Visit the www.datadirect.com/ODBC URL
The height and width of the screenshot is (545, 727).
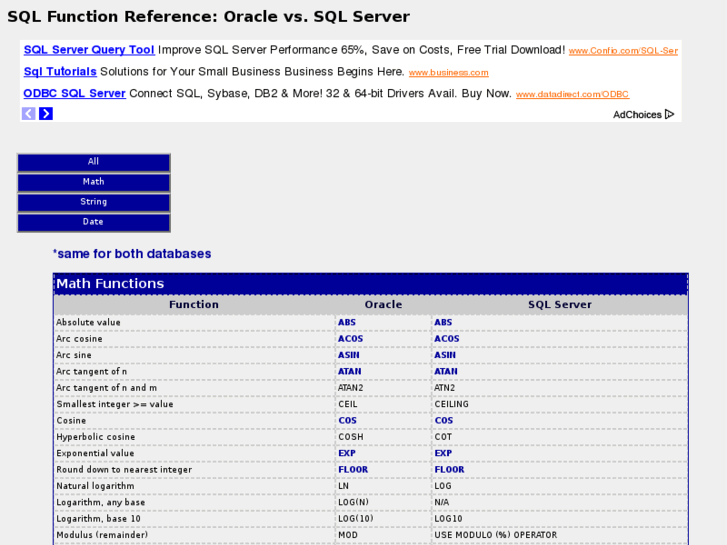[x=572, y=94]
